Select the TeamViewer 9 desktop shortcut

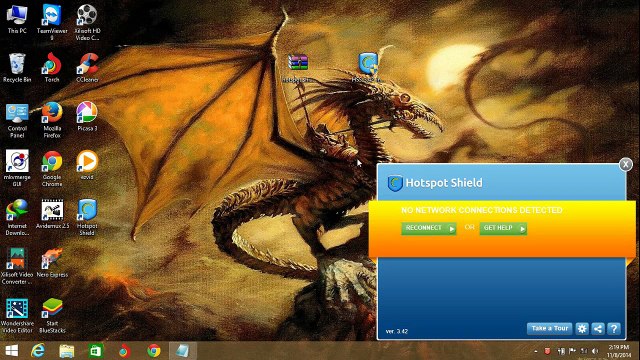pos(52,23)
